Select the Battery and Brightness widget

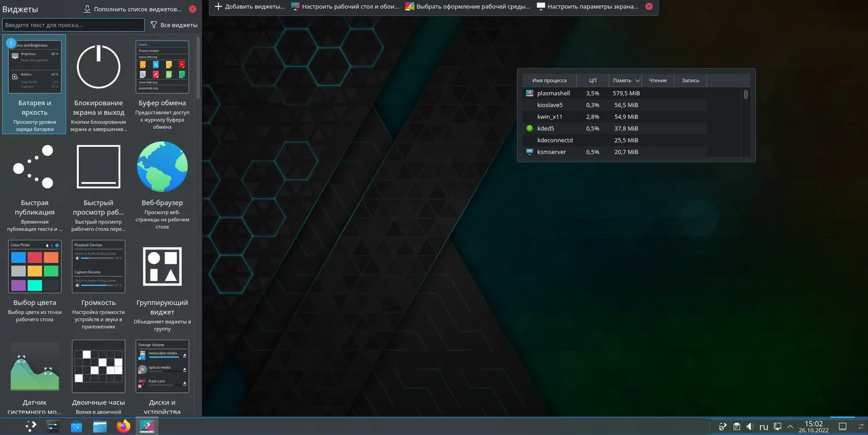[x=34, y=84]
